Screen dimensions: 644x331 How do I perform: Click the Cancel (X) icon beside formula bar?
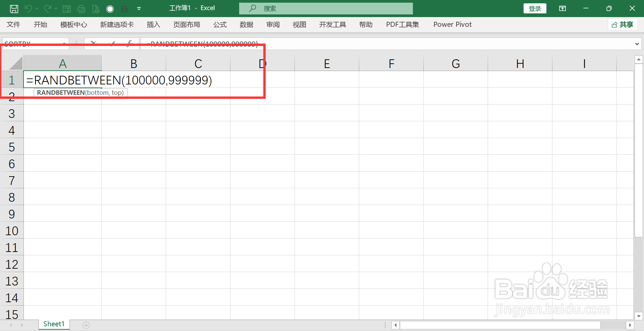tap(93, 44)
